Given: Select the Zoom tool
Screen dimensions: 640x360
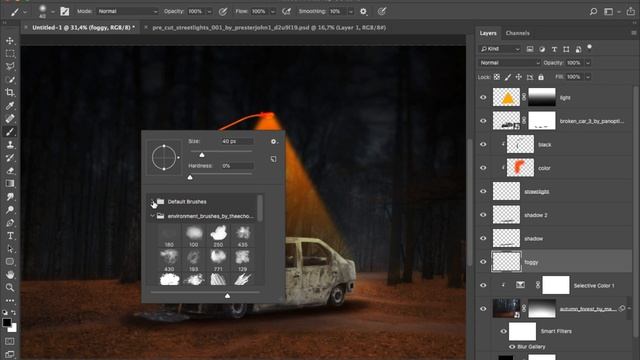Looking at the screenshot, I should [10, 288].
